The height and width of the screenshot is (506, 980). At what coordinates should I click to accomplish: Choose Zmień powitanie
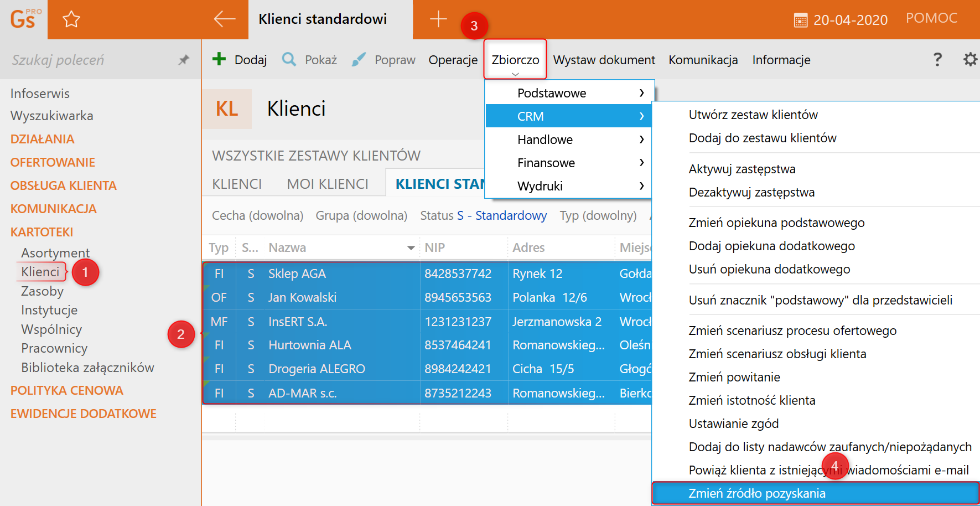(734, 377)
